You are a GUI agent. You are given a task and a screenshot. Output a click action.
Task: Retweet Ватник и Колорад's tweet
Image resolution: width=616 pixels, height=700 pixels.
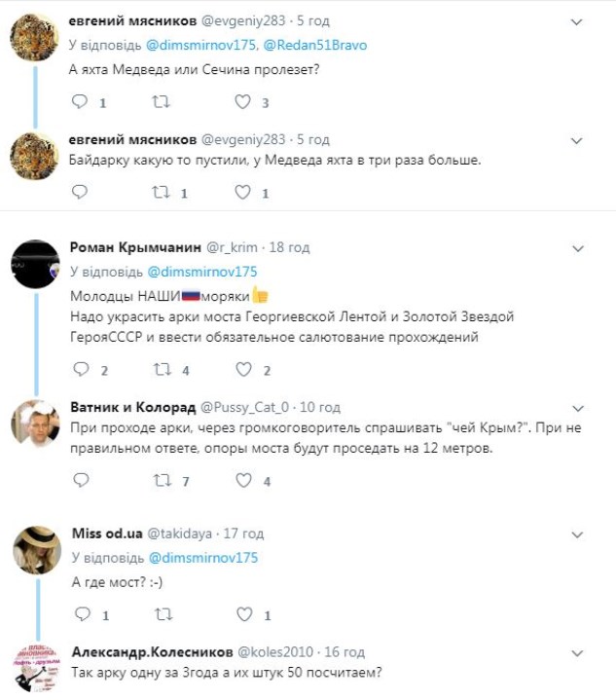click(163, 480)
